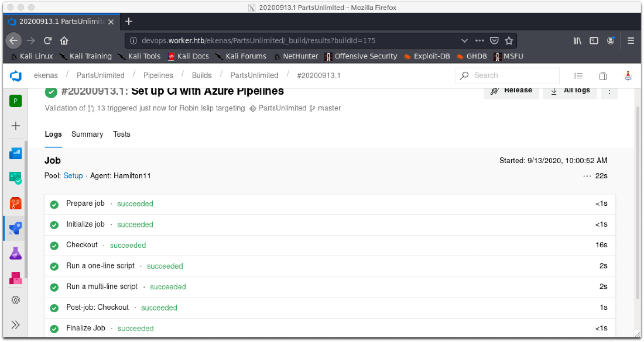Open the Kali Forums bookmark
Viewport: 644px width, 342px height.
click(x=241, y=56)
